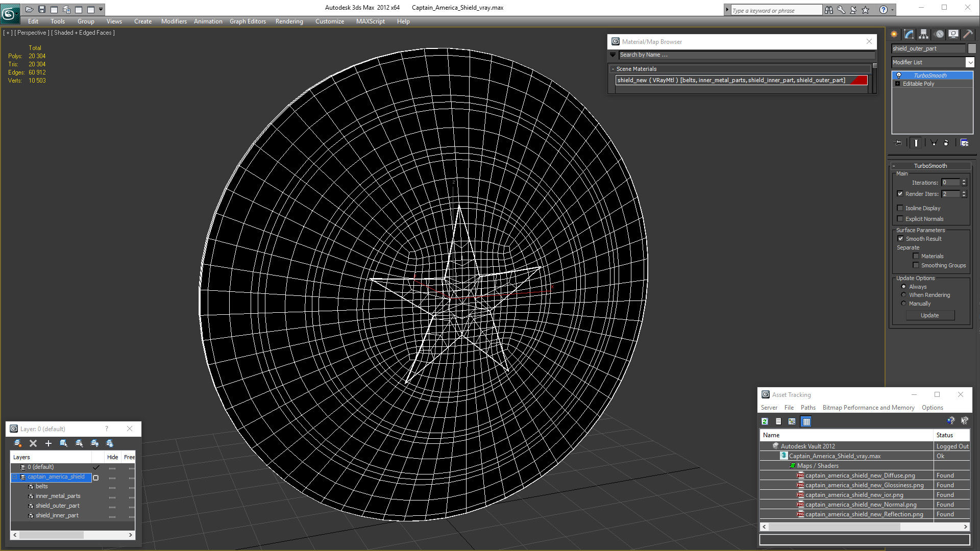Open the Motion command panel tab
This screenshot has width=980, height=551.
(939, 34)
